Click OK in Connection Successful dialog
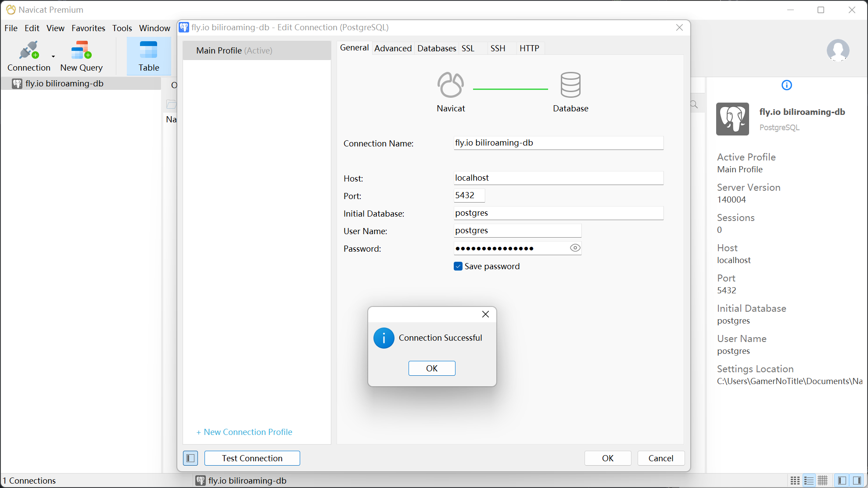 tap(431, 368)
